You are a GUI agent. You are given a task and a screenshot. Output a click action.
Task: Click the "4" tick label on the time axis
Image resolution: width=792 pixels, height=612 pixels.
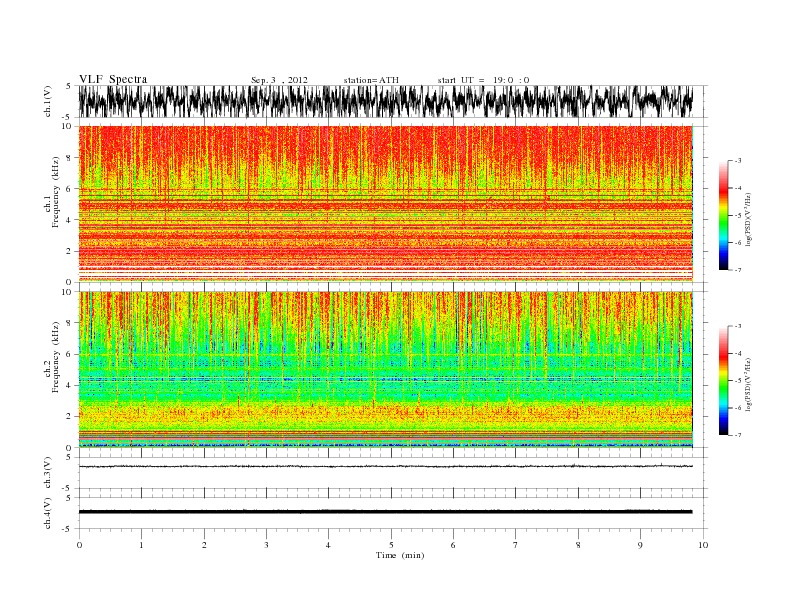[329, 545]
